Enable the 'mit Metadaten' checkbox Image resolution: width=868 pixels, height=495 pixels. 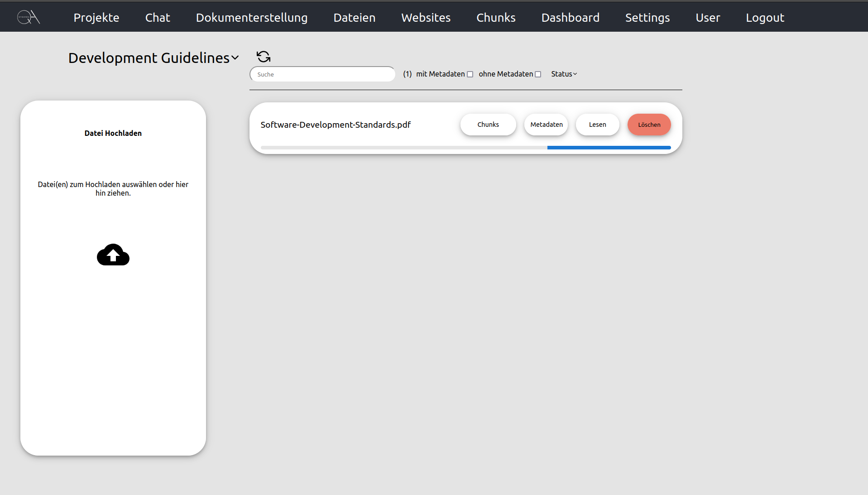click(470, 74)
